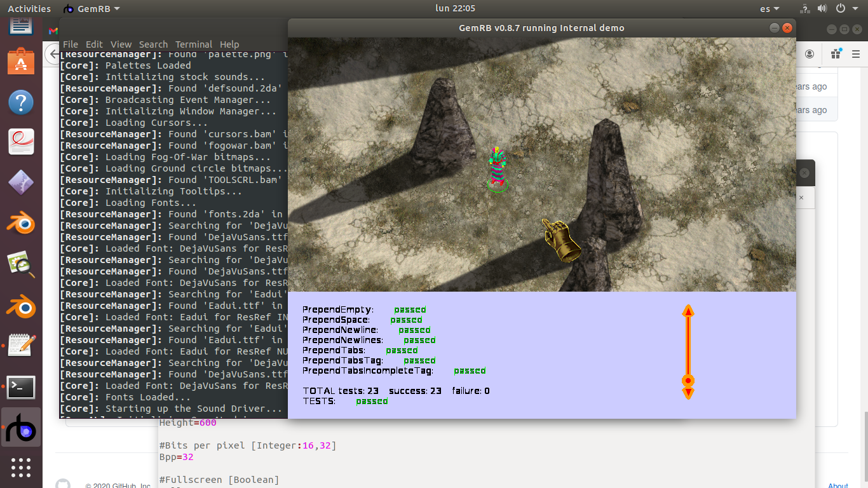The image size is (868, 488).
Task: Open the Text Editor notepad icon in the dock
Action: tap(21, 346)
